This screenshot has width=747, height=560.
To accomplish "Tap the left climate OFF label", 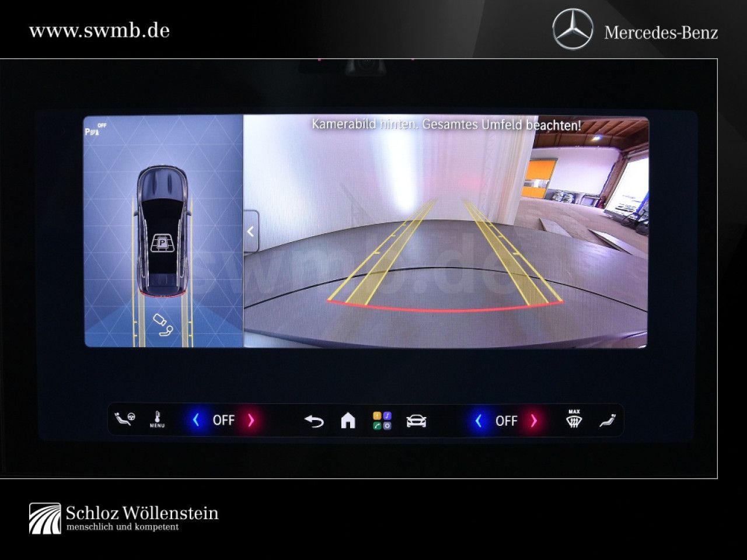I will click(224, 420).
